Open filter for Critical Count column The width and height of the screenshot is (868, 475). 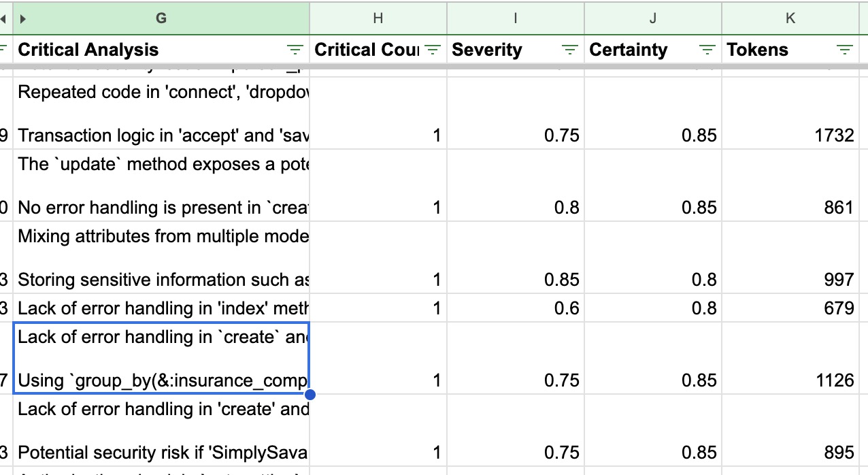pyautogui.click(x=432, y=50)
